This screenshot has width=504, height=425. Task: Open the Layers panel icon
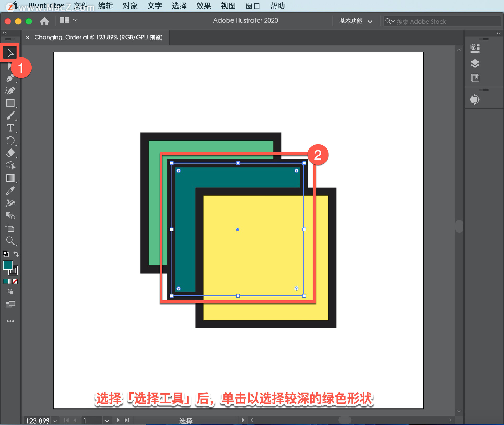(x=475, y=63)
